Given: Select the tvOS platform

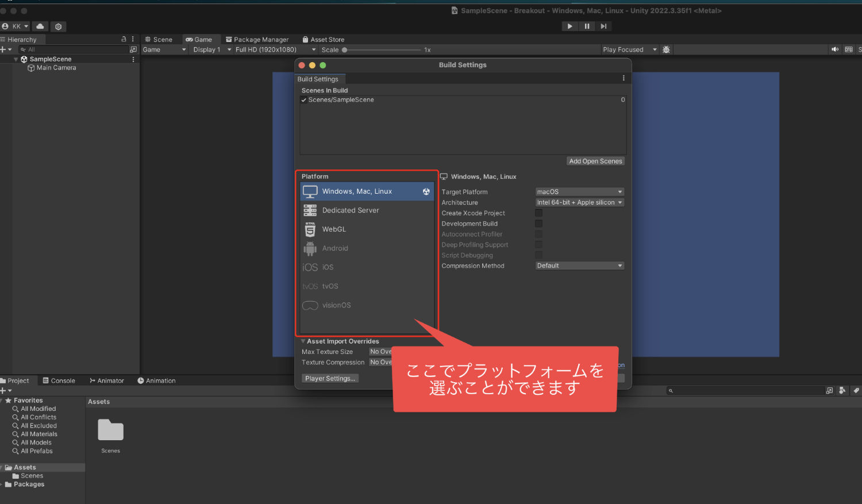Looking at the screenshot, I should click(367, 286).
